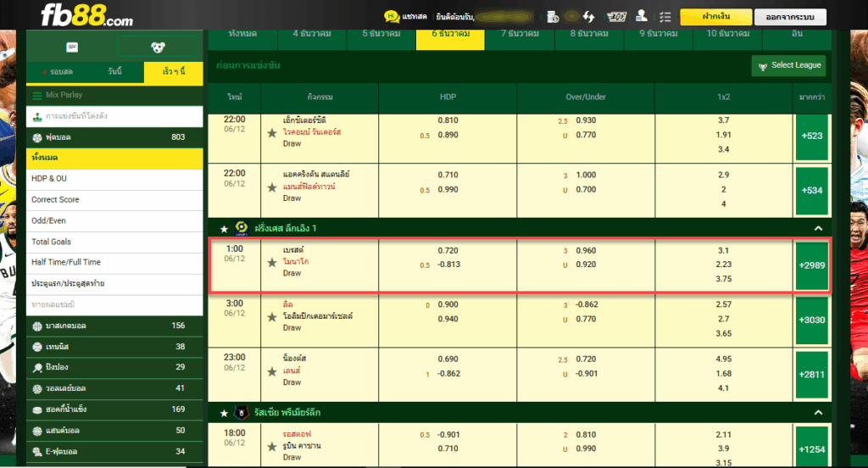
Task: Expand more markets +2811
Action: 811,375
